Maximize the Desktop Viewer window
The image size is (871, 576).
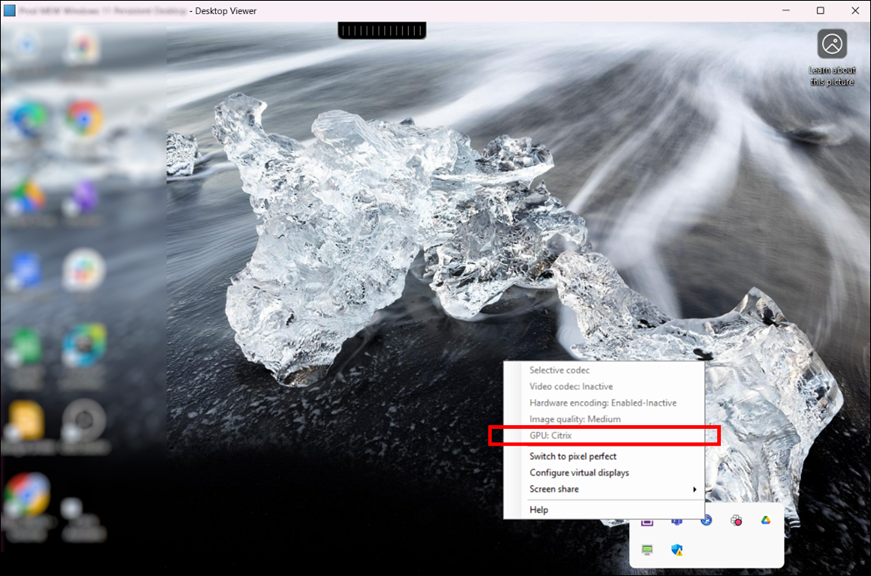click(x=820, y=10)
